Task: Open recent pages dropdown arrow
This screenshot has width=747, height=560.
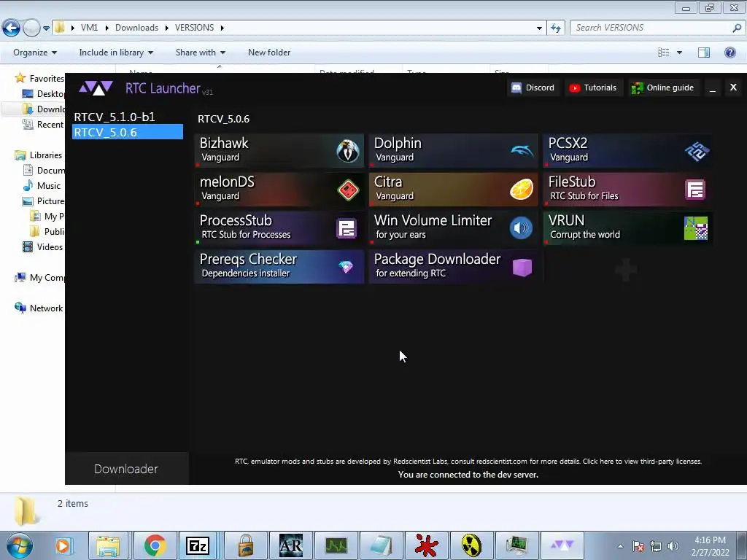Action: (x=46, y=28)
